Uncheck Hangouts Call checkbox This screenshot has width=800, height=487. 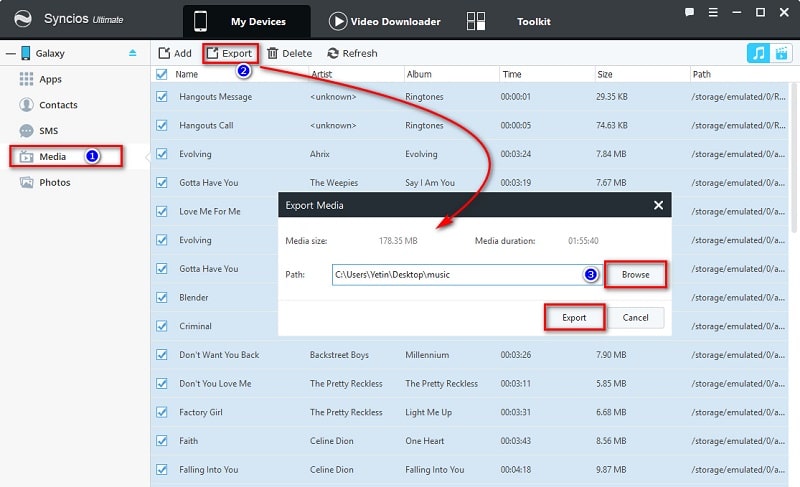[162, 125]
